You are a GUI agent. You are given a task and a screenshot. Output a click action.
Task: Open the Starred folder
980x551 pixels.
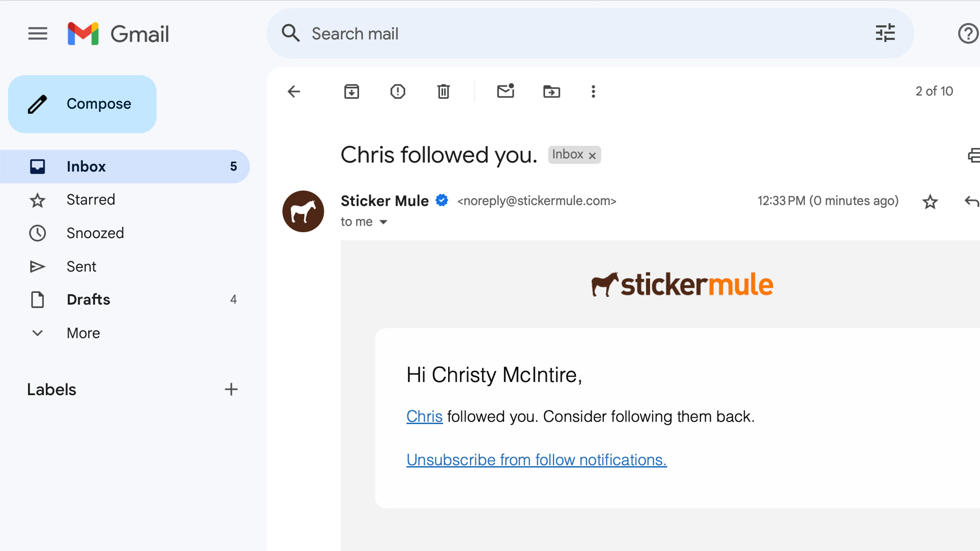91,199
